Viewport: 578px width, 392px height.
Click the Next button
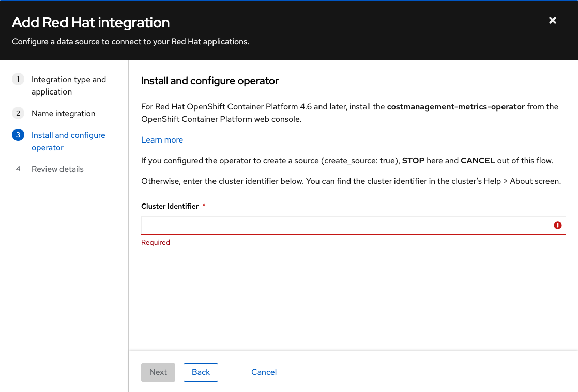pos(158,372)
